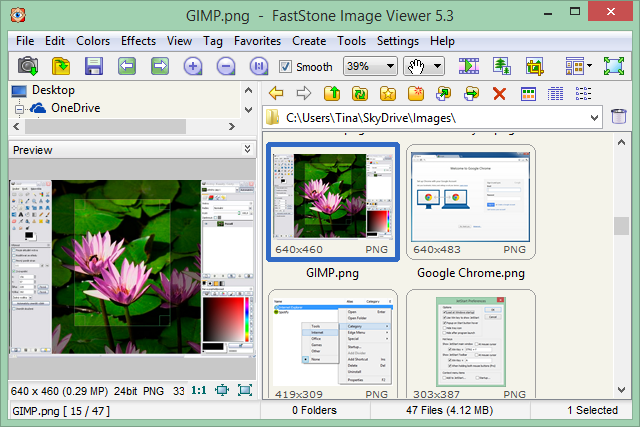The width and height of the screenshot is (640, 427).
Task: Show preview at 1:1 actual size
Action: (199, 389)
